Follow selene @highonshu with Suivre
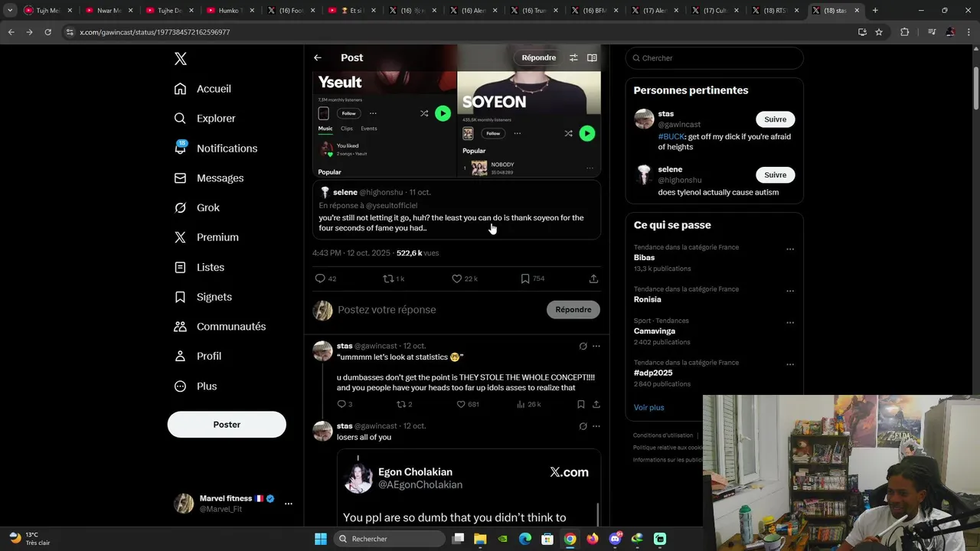Viewport: 980px width, 551px height. pos(776,175)
